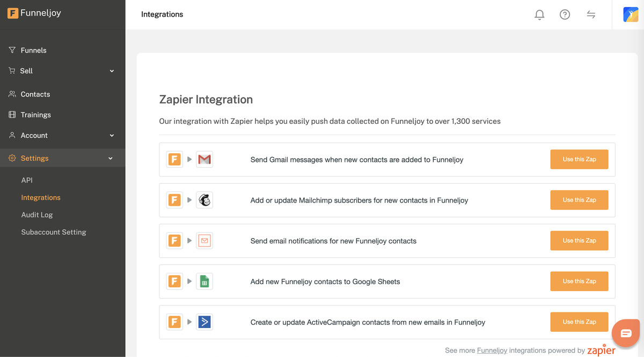
Task: Select the Subaccount Setting item
Action: click(54, 232)
